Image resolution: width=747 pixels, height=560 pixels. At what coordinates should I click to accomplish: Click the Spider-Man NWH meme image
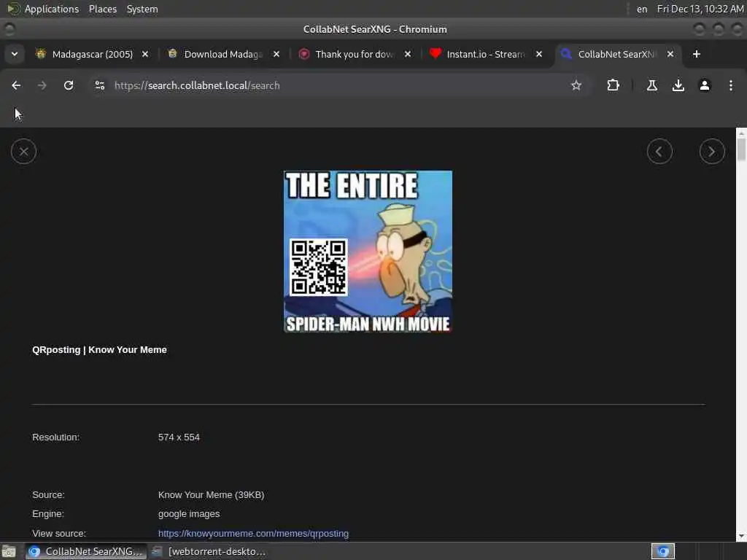(x=368, y=252)
